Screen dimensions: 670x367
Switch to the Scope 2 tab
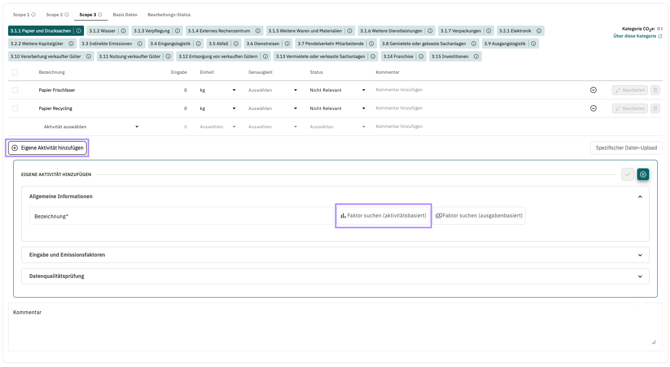tap(54, 15)
